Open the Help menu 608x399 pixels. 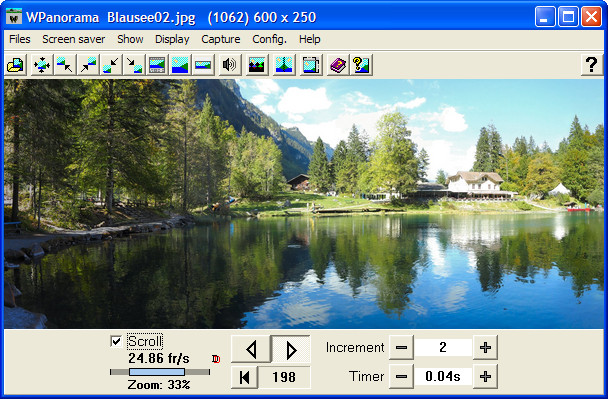(309, 39)
